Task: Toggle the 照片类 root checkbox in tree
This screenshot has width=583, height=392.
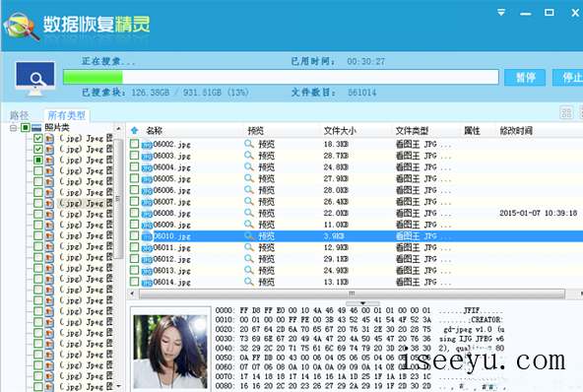Action: point(25,128)
